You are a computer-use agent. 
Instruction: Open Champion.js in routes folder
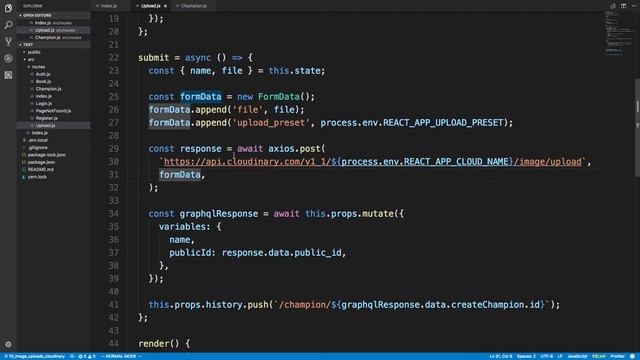click(48, 89)
